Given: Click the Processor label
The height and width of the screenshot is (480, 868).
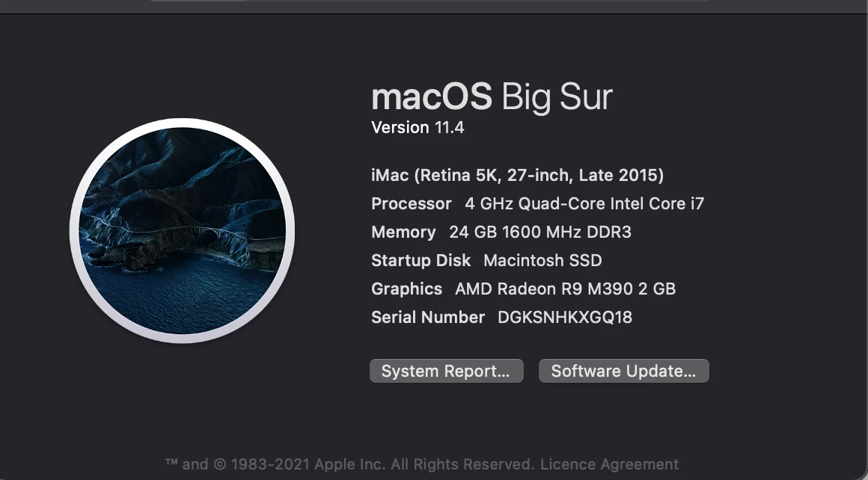Looking at the screenshot, I should point(412,203).
